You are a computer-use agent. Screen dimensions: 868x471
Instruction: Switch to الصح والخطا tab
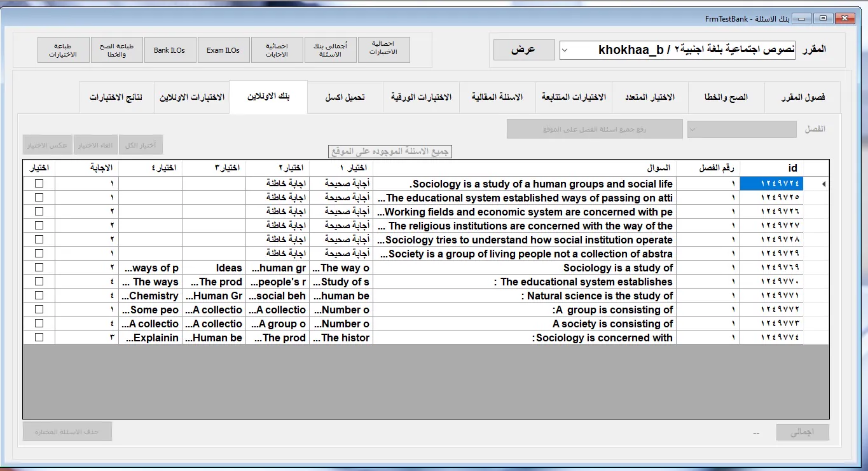[x=726, y=97]
